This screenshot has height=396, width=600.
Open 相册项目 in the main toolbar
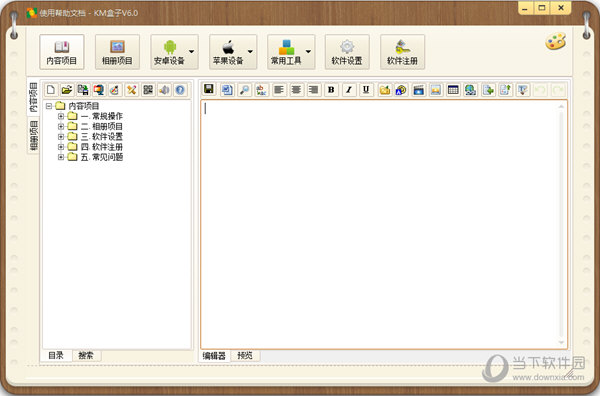[117, 52]
